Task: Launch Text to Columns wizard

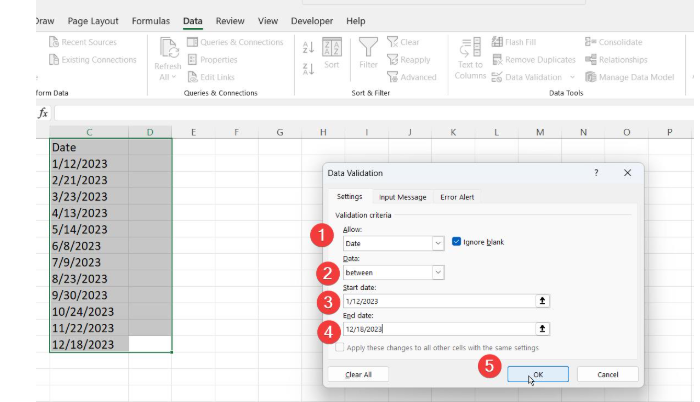Action: click(470, 59)
